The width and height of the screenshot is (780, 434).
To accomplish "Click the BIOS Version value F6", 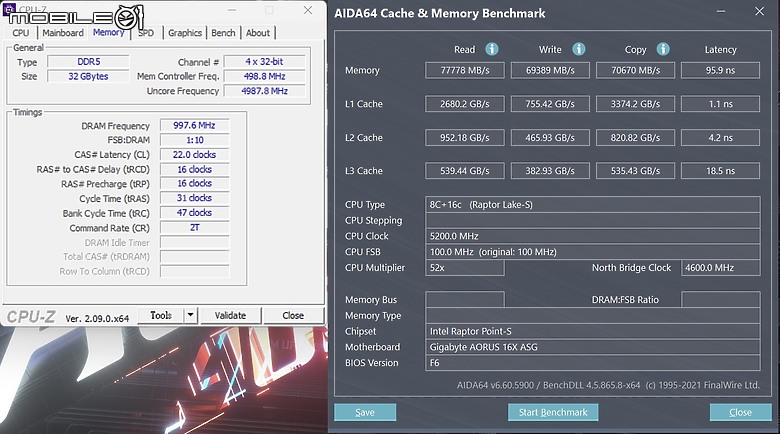I will [592, 363].
